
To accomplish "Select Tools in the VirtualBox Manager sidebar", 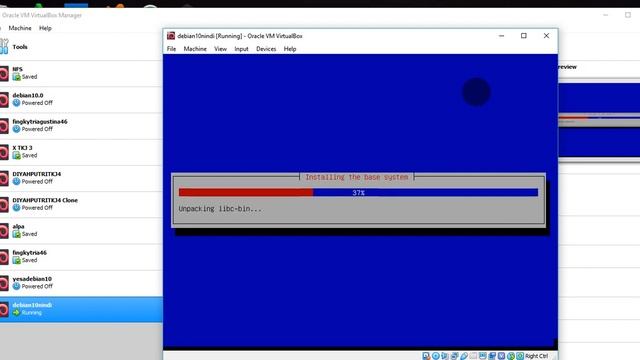I will pos(81,47).
